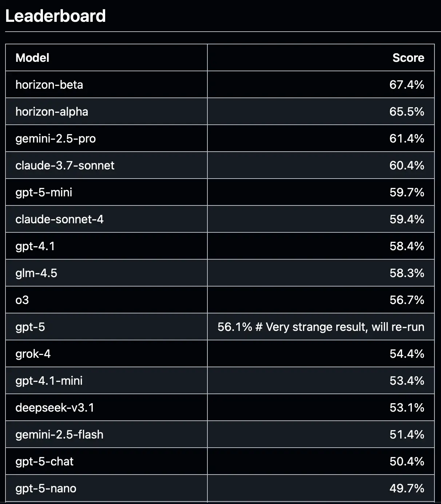Select the grok-4 model name

click(x=33, y=354)
